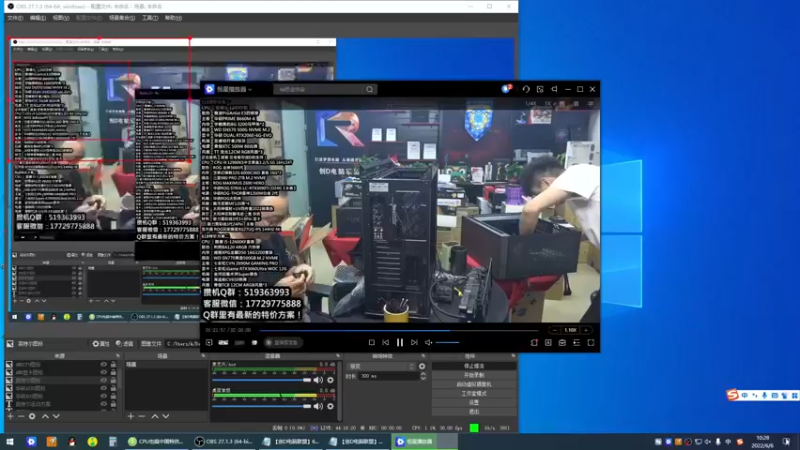Toggle lock on the selected 英特尔图标 source
800x450 pixels.
113,380
